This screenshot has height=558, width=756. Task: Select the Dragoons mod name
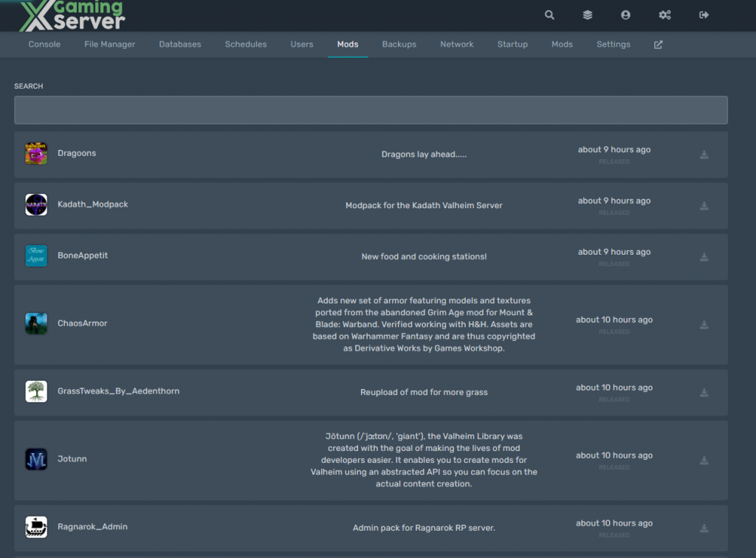pyautogui.click(x=77, y=154)
